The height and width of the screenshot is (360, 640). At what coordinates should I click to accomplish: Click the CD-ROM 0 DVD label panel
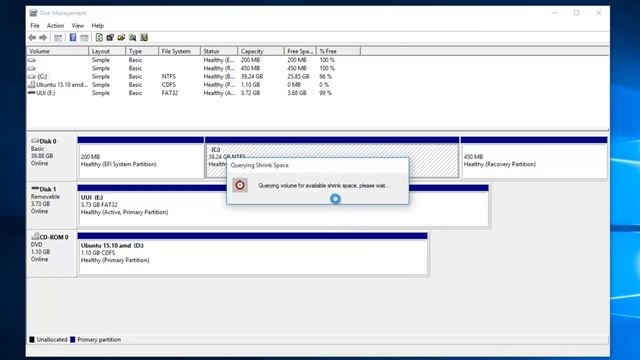51,254
